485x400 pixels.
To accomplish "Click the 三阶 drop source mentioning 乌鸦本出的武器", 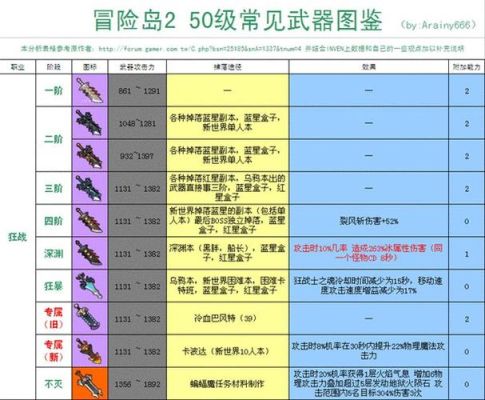I will pyautogui.click(x=227, y=188).
